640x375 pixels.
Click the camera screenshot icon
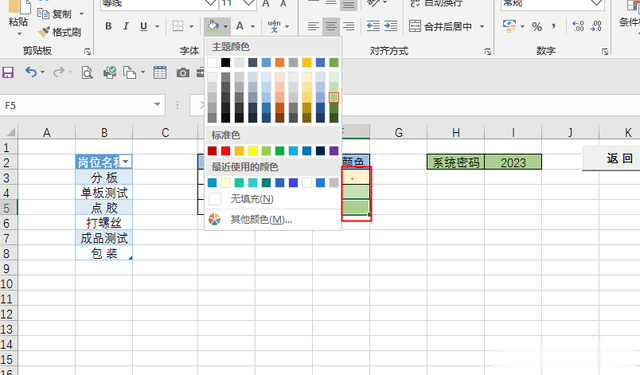click(182, 73)
